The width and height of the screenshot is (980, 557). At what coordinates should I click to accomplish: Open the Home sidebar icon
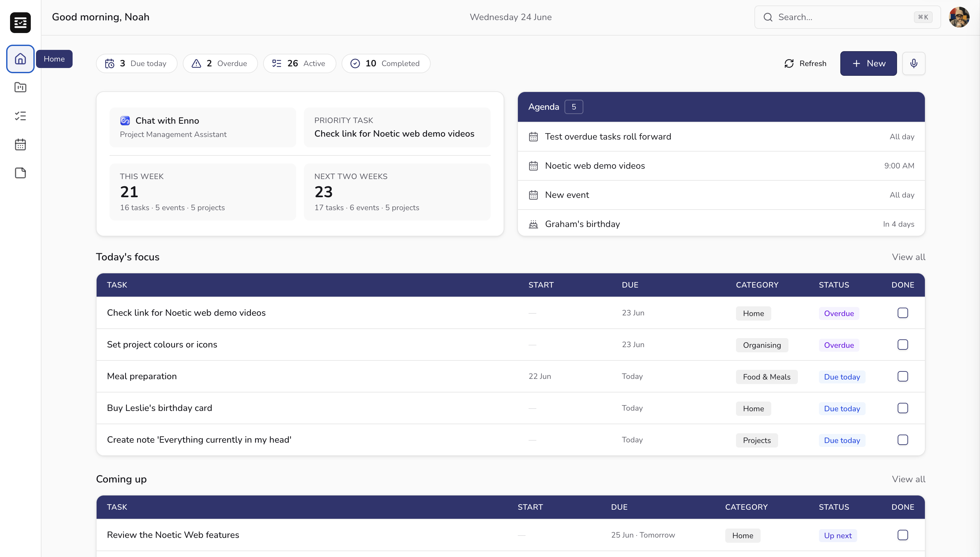pyautogui.click(x=20, y=59)
